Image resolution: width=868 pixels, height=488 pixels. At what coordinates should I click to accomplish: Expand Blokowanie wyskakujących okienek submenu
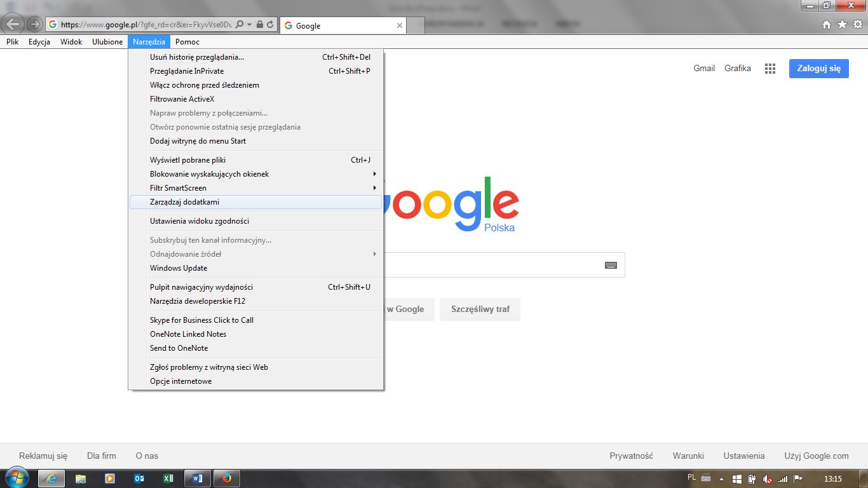click(x=255, y=174)
